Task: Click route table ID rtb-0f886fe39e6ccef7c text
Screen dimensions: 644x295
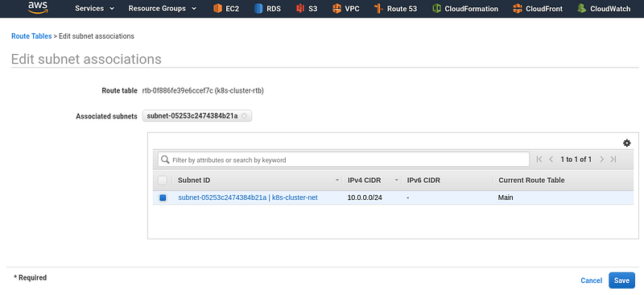Action: click(x=177, y=91)
